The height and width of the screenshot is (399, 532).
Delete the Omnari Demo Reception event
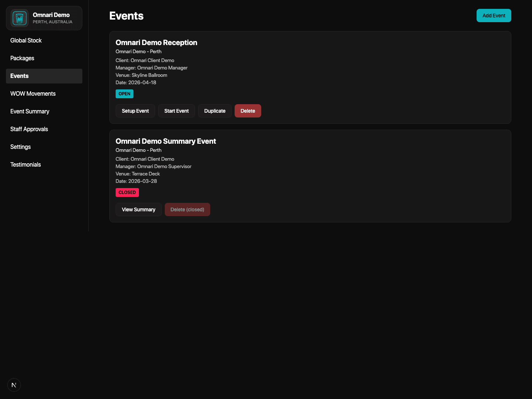248,111
